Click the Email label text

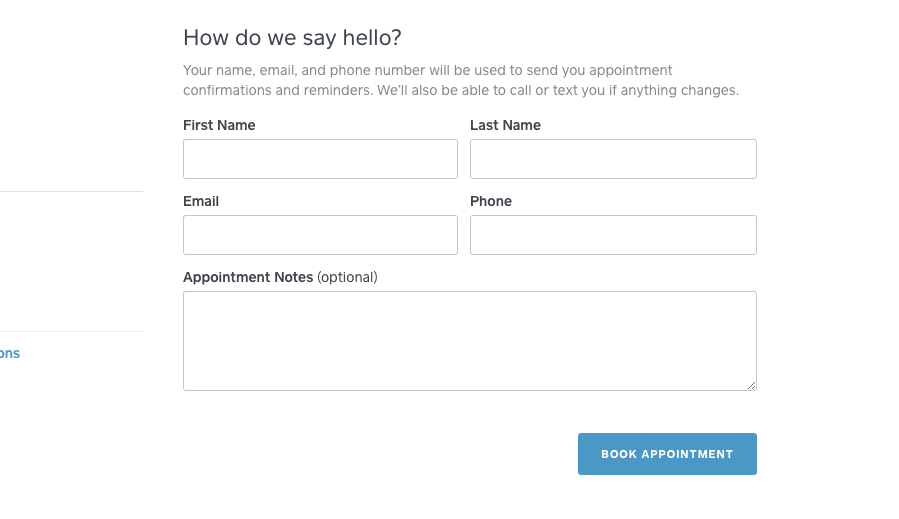201,201
